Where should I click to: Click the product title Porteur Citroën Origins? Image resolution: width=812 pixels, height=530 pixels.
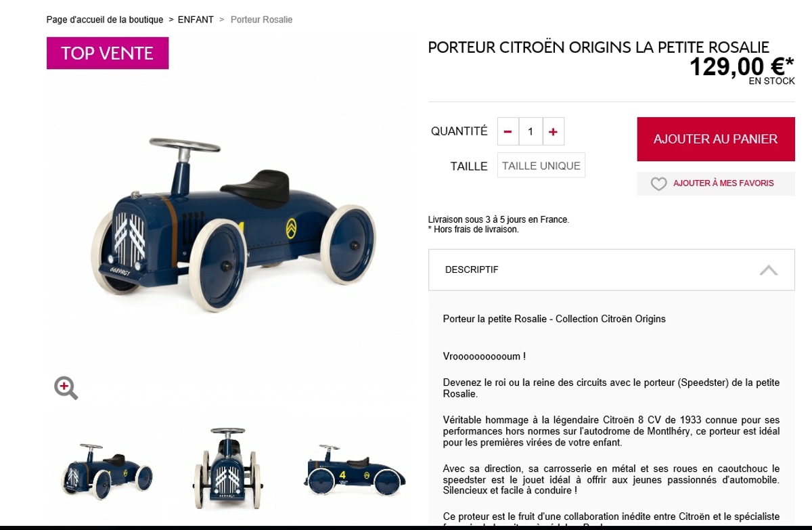(598, 47)
